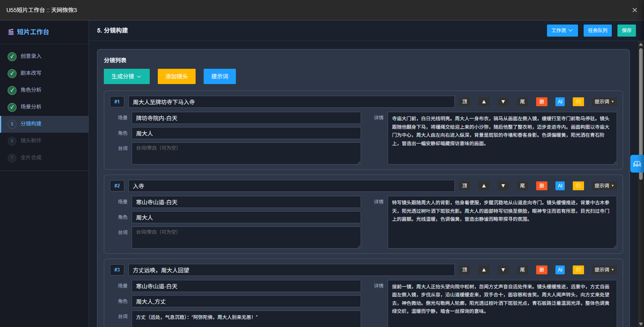The height and width of the screenshot is (327, 644).
Task: Expand the 生成分镜 dropdown button
Action: pyautogui.click(x=127, y=76)
